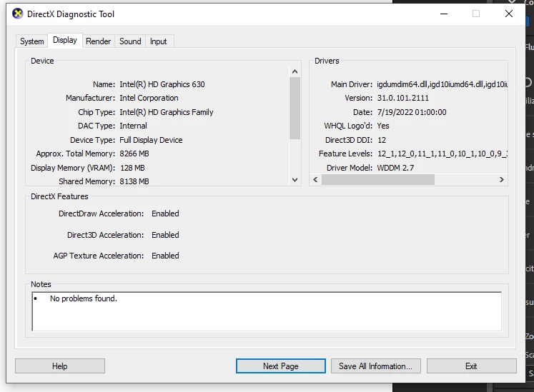Click the driver version '31.0.101.2111'

click(403, 98)
